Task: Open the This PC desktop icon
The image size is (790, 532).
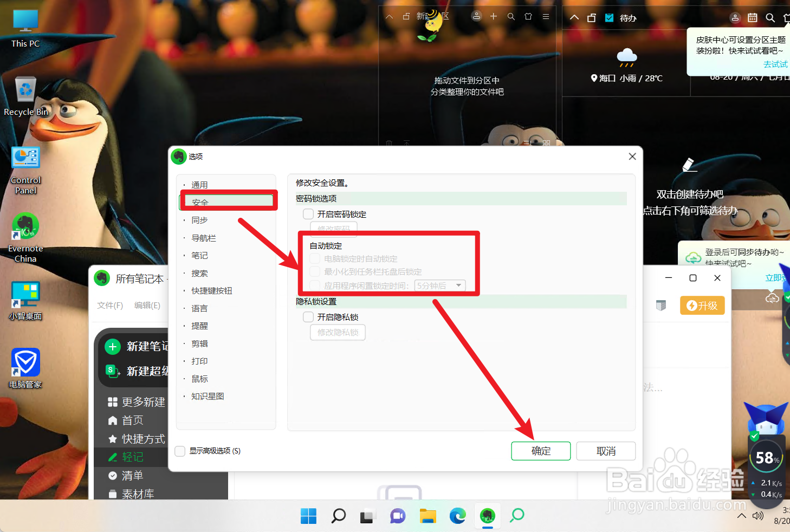Action: (25, 29)
